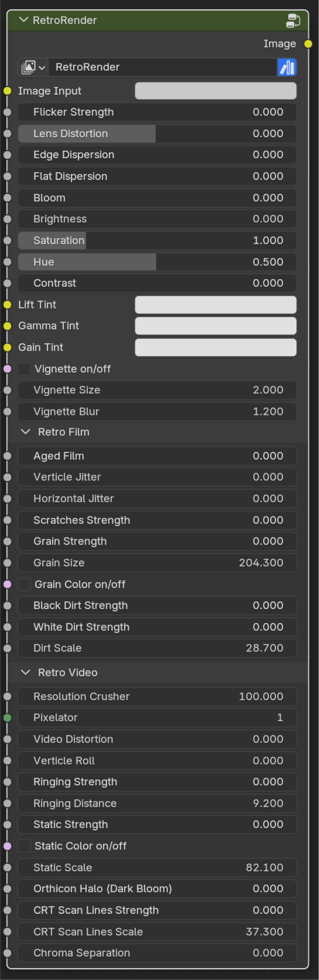Click the asset library icon beside RetroRender name
The image size is (319, 980).
tap(287, 67)
